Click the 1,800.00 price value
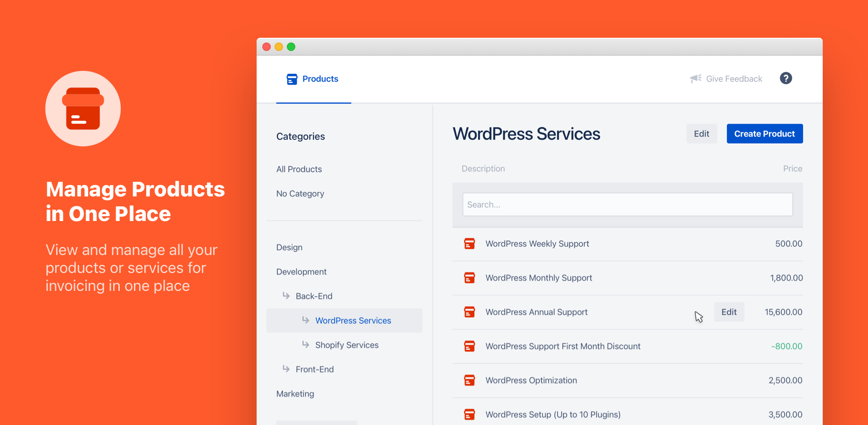 click(786, 278)
